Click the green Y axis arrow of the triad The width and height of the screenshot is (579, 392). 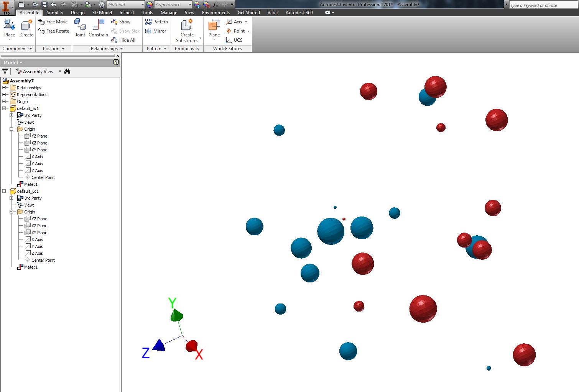point(176,315)
